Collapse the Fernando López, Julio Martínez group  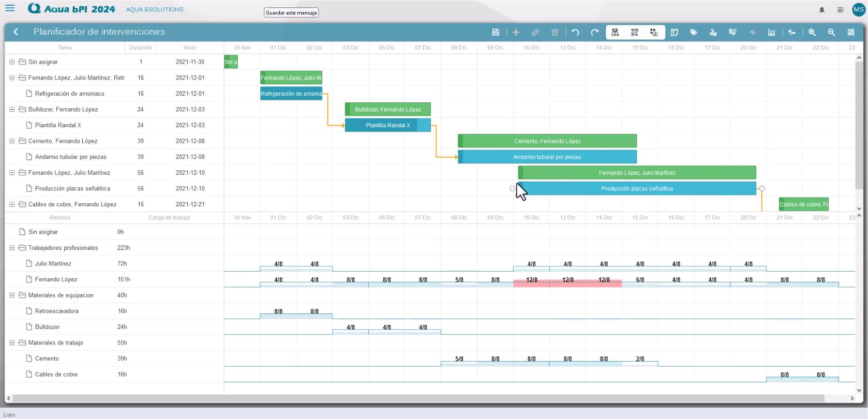pos(12,173)
